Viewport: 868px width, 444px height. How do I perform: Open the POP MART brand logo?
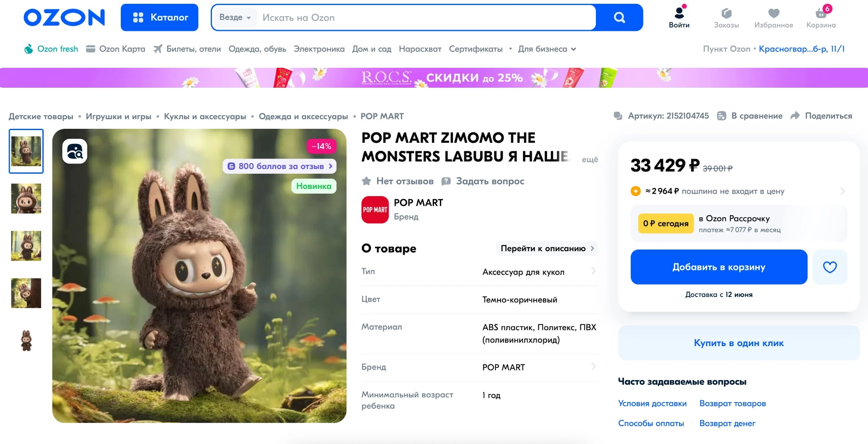tap(375, 210)
